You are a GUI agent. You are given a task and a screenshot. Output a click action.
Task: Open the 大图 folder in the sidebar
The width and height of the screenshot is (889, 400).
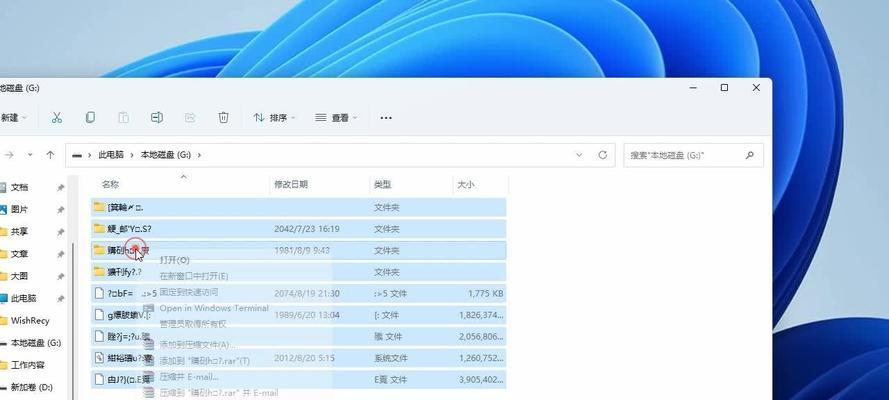coord(19,276)
